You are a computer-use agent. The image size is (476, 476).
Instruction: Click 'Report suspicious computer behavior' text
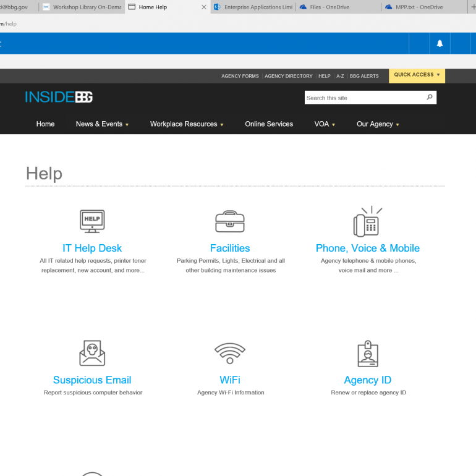(93, 393)
